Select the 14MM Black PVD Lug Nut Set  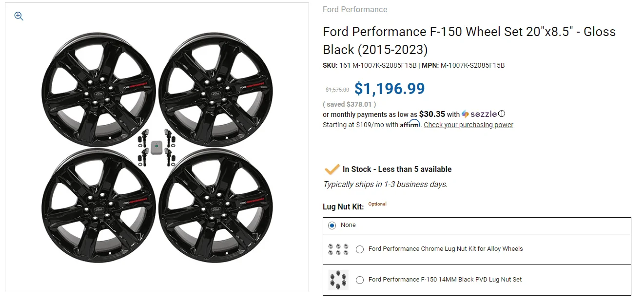click(x=359, y=280)
